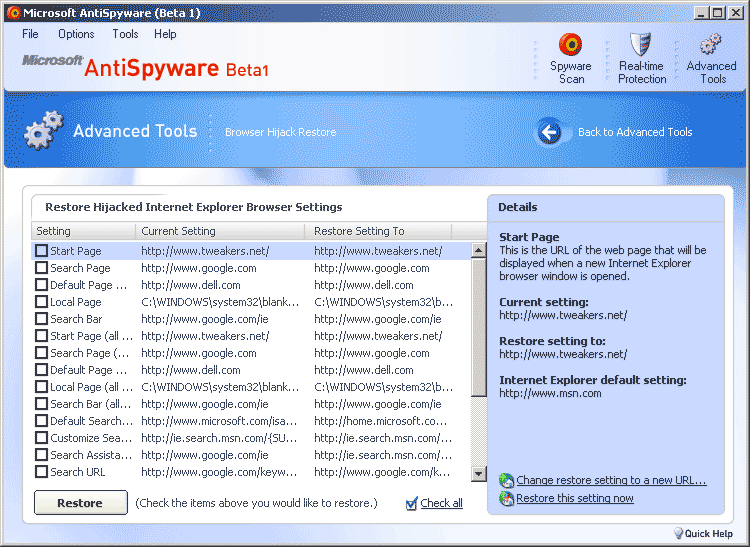Check the Search URL checkbox
The image size is (750, 547).
point(42,472)
